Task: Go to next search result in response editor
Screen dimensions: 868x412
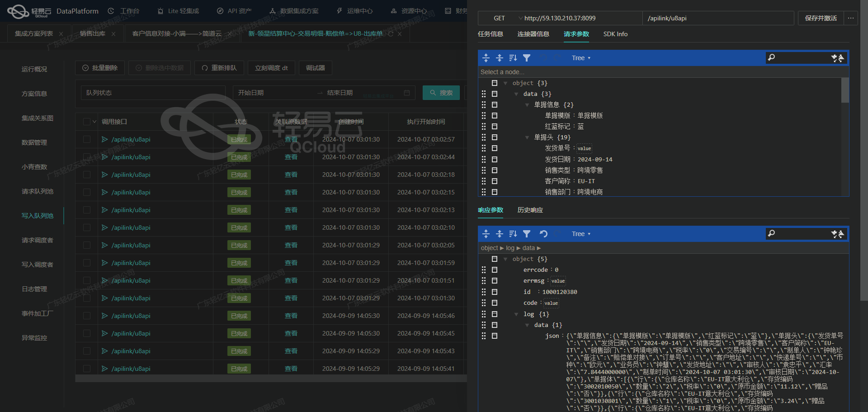Action: (835, 234)
